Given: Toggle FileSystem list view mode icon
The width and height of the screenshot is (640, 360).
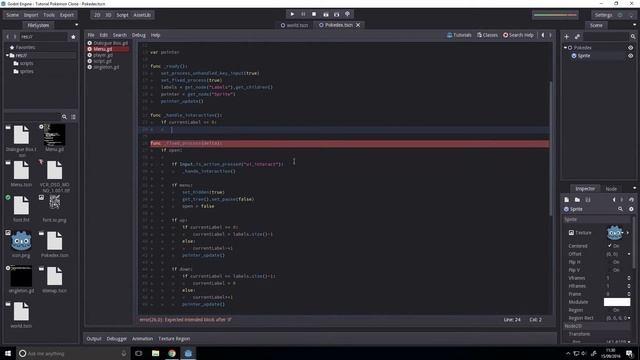Looking at the screenshot, I should coord(73,117).
